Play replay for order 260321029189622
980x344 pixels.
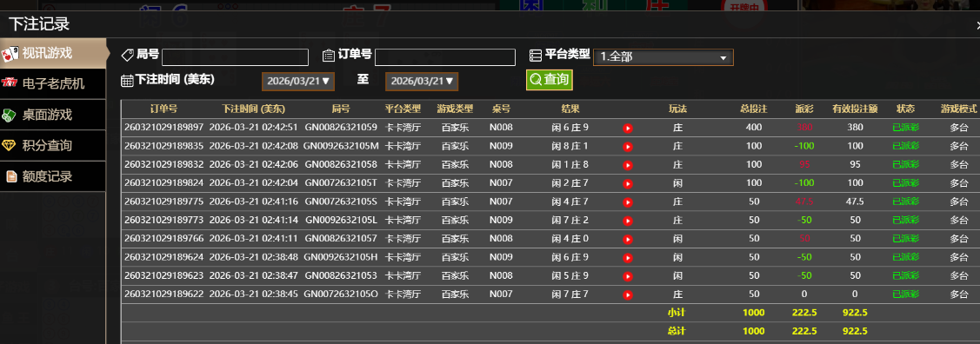point(628,294)
